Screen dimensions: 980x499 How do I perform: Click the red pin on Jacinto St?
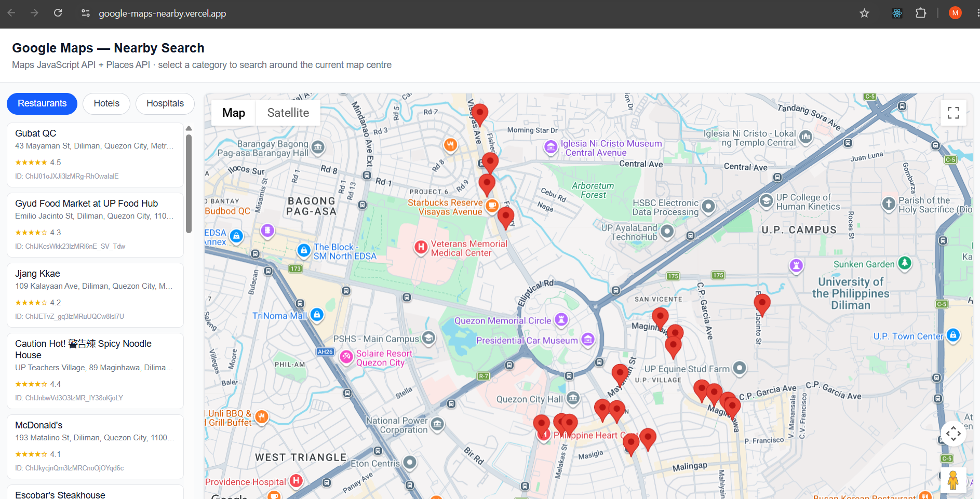(x=762, y=304)
